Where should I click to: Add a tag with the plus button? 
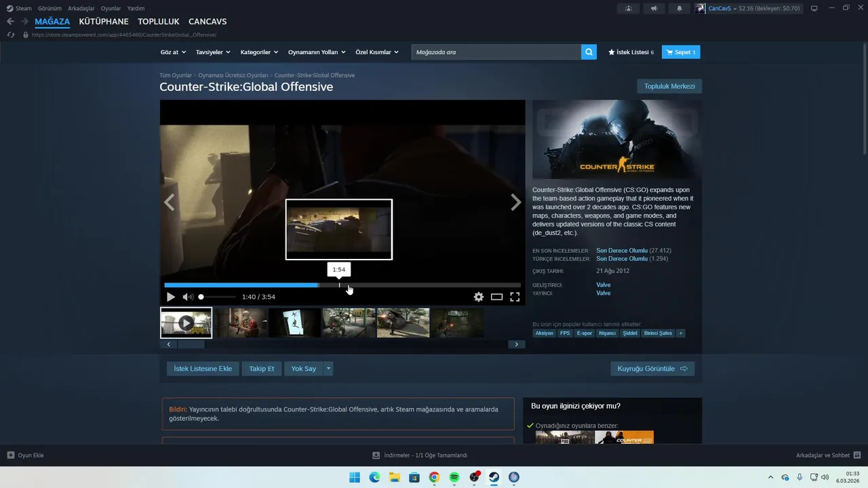(x=680, y=333)
